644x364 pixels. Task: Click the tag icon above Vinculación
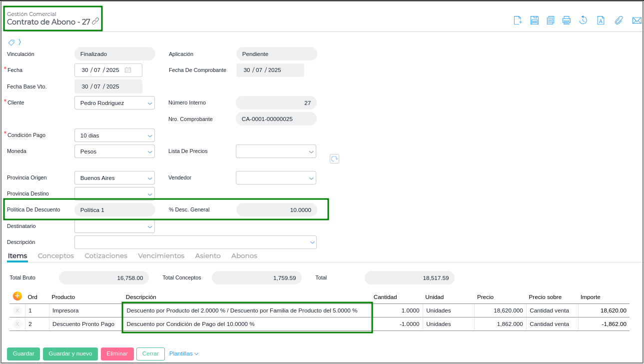[11, 42]
